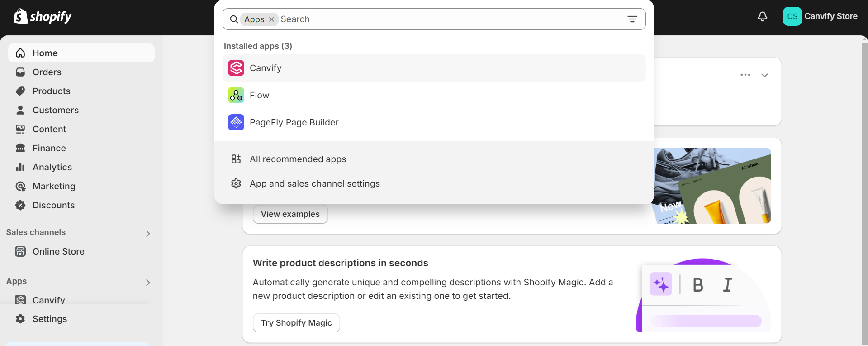
Task: Click the Canvify app icon in results
Action: click(x=236, y=68)
